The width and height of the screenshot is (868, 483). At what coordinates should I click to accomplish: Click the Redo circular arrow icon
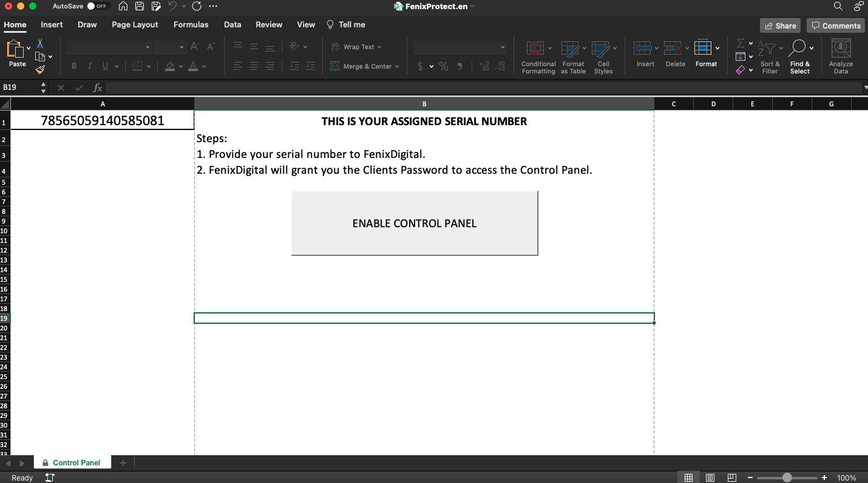click(x=196, y=6)
